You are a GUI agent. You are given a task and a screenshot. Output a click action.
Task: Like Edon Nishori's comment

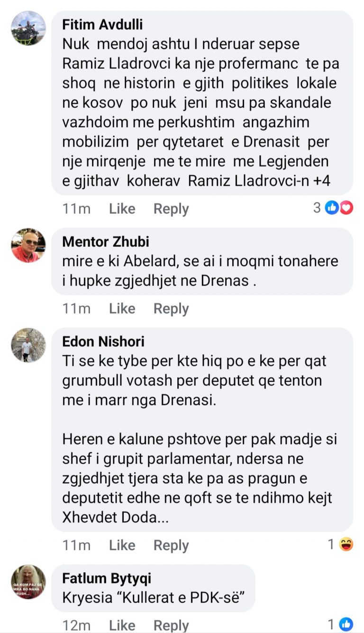(122, 545)
